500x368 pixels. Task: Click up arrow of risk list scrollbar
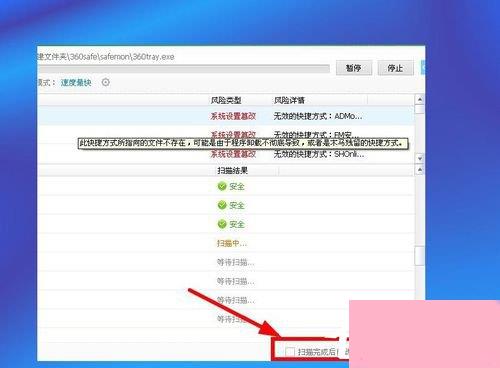click(420, 99)
